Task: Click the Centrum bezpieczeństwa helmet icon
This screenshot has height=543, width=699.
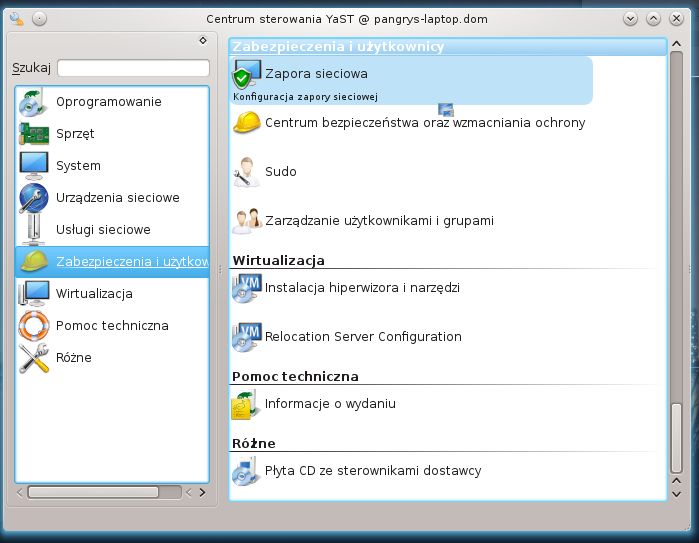Action: pyautogui.click(x=247, y=123)
